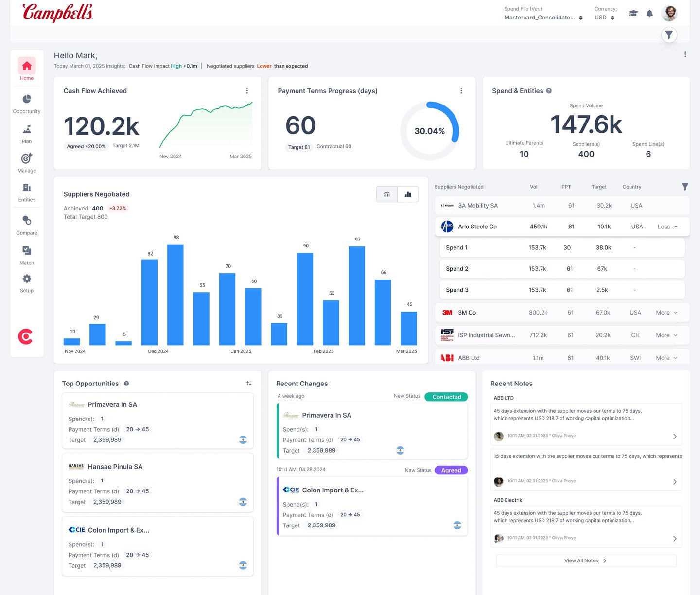Viewport: 700px width, 595px height.
Task: Click the PPT column header
Action: point(566,187)
